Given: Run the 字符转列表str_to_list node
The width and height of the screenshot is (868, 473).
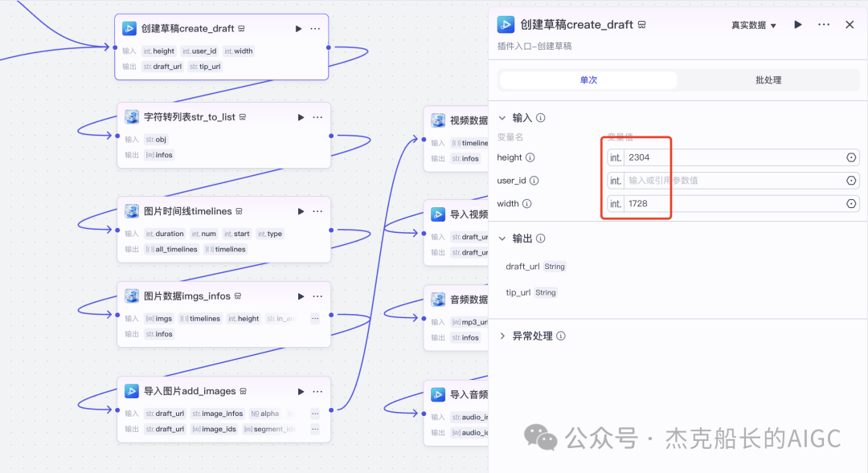Looking at the screenshot, I should [301, 117].
